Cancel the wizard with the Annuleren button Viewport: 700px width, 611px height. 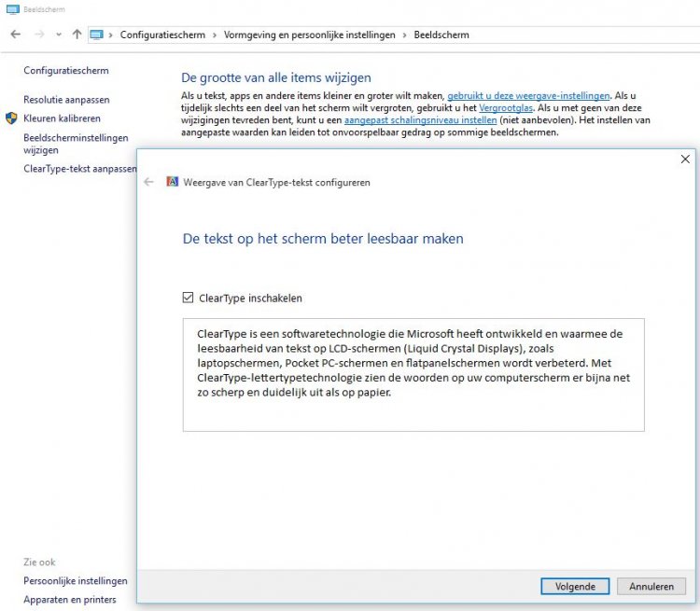651,587
